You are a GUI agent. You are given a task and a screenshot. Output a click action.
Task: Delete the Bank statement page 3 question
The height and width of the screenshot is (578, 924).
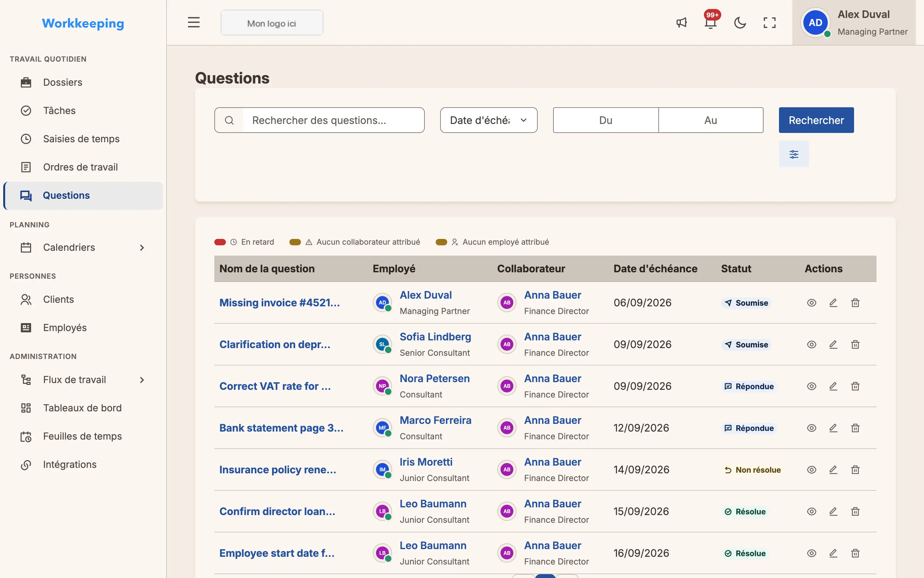855,428
